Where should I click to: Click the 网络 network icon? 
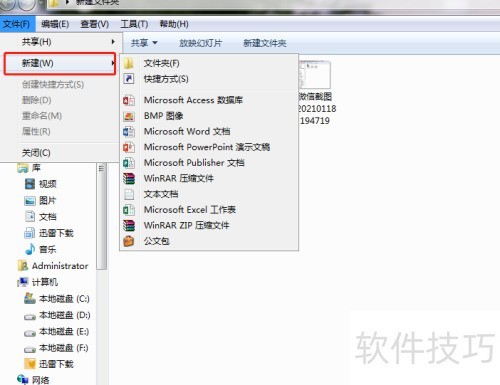[x=23, y=379]
